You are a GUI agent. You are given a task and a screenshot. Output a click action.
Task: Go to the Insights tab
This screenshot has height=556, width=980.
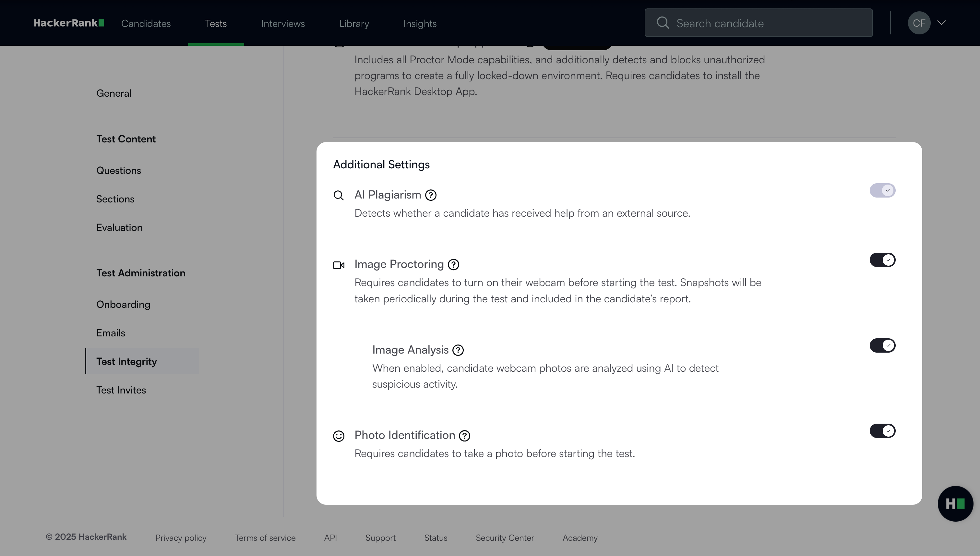pyautogui.click(x=420, y=24)
